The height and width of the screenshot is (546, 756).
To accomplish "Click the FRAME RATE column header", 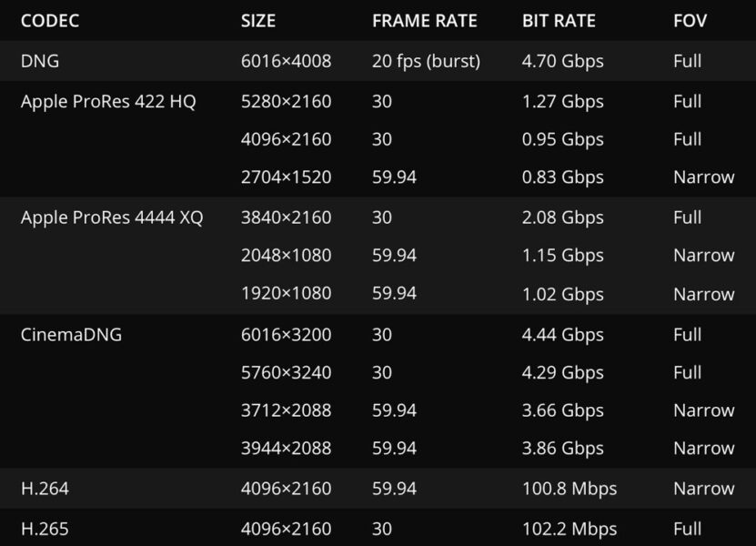I will pyautogui.click(x=422, y=20).
